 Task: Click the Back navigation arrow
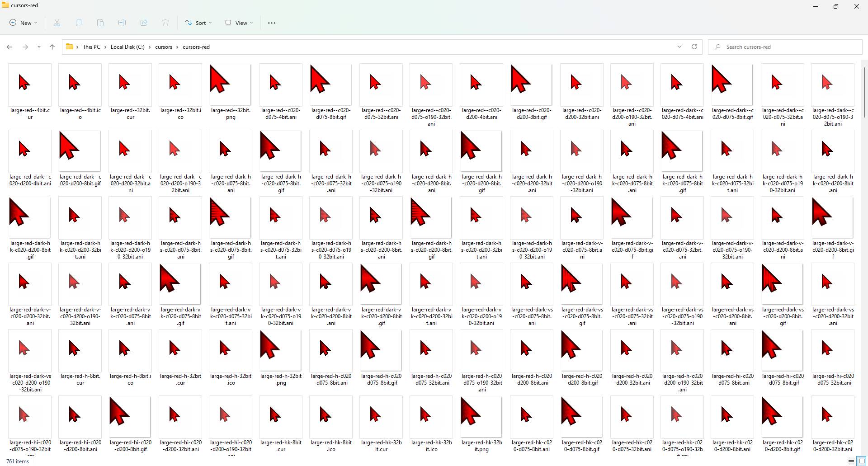9,47
